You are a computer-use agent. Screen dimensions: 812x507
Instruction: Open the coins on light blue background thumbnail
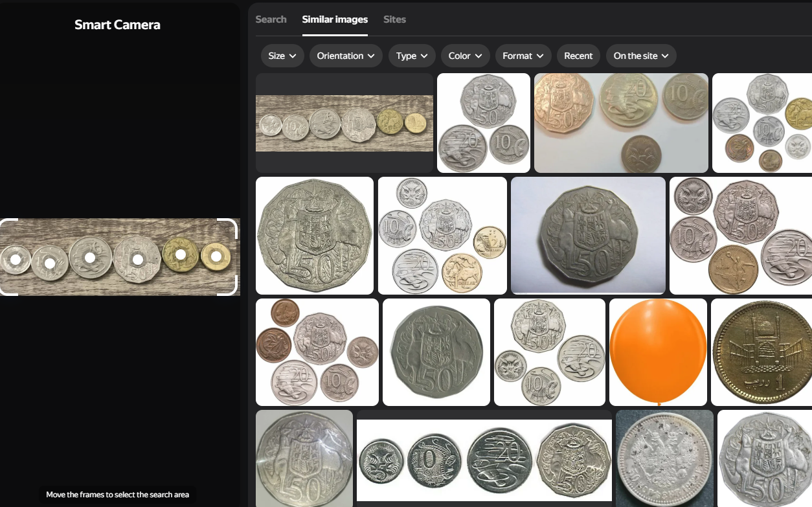[x=621, y=123]
